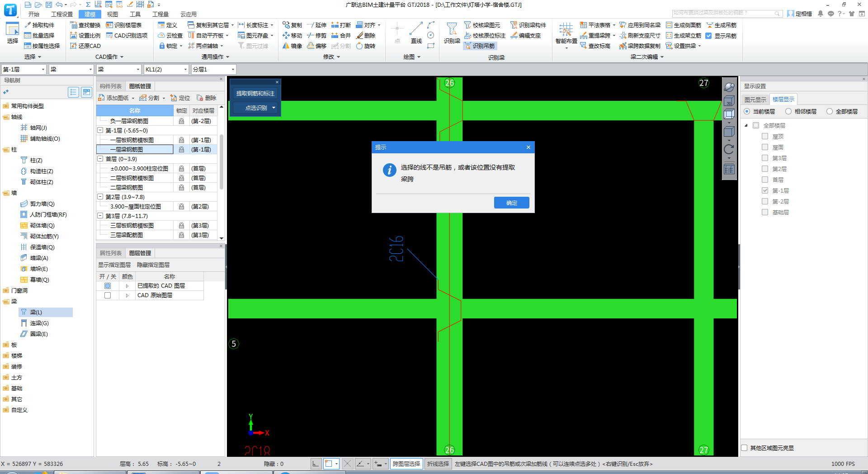Click 云检查 cloud check icon
The height and width of the screenshot is (474, 868).
point(170,35)
